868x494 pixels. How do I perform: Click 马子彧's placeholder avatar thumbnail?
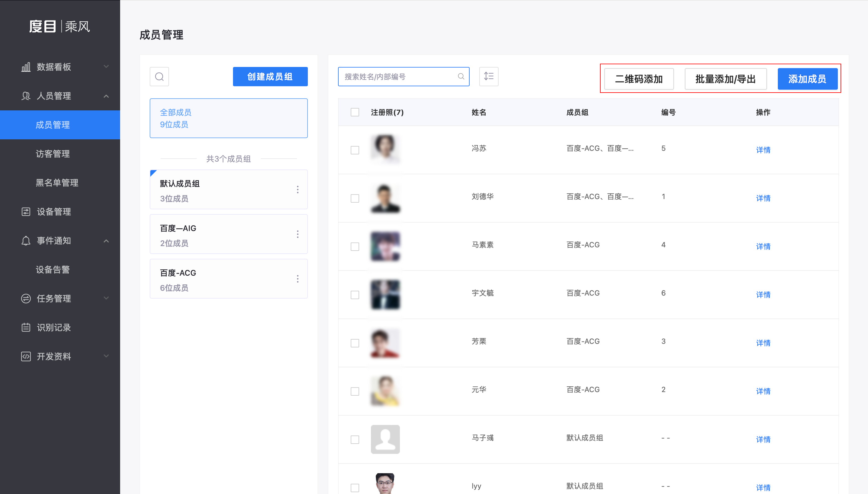[385, 439]
